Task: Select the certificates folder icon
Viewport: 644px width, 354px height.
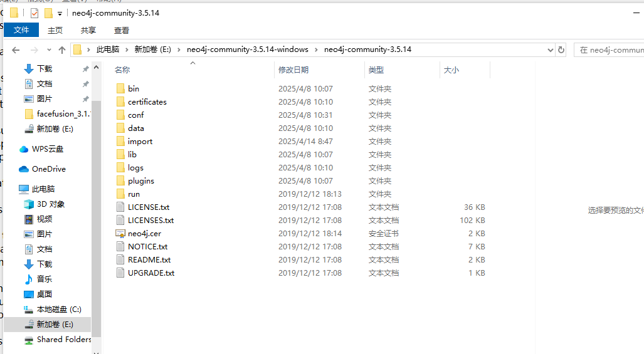Action: 120,102
